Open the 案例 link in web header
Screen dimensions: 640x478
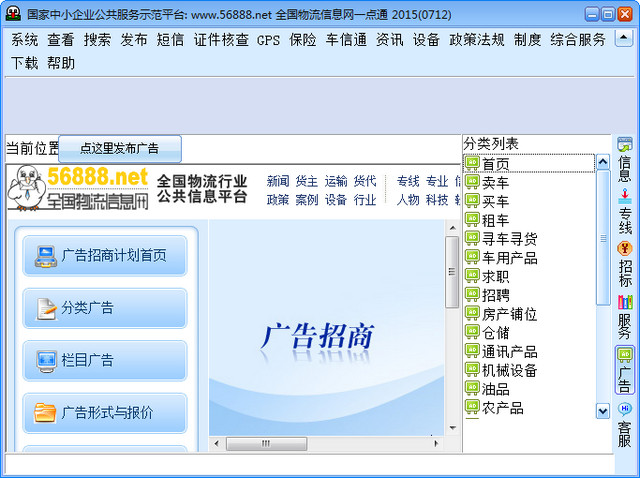tap(307, 200)
